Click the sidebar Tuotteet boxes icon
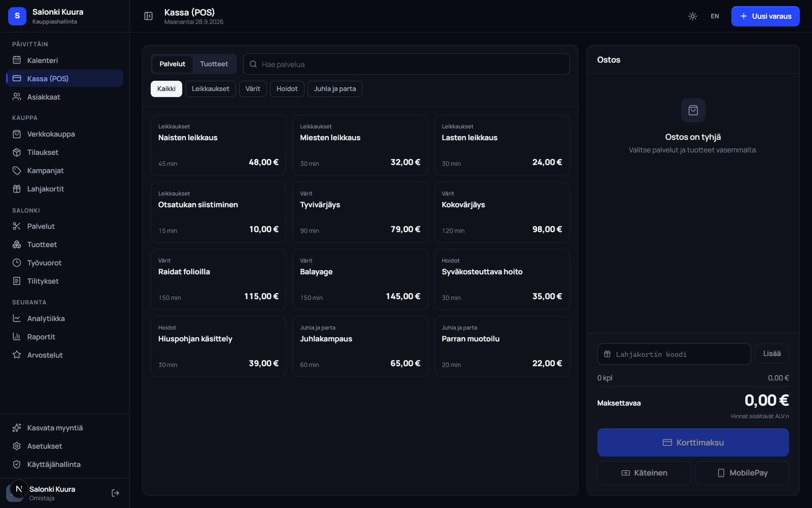Viewport: 812px width, 508px height. click(17, 245)
